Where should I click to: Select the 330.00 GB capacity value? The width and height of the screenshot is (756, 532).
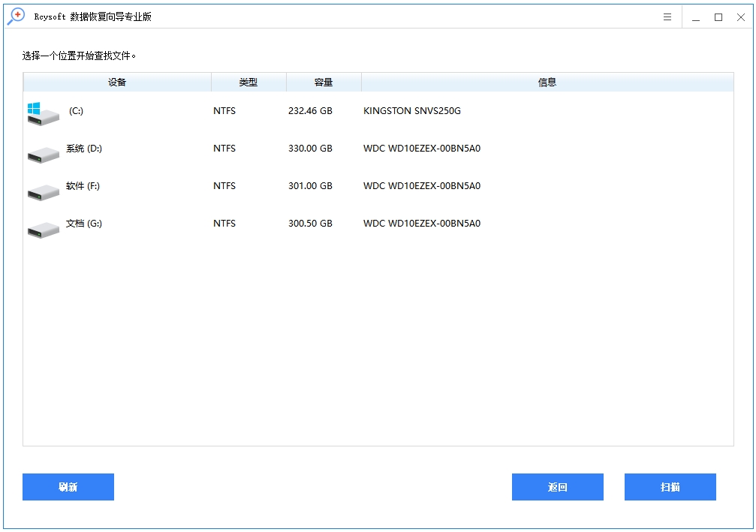(310, 148)
